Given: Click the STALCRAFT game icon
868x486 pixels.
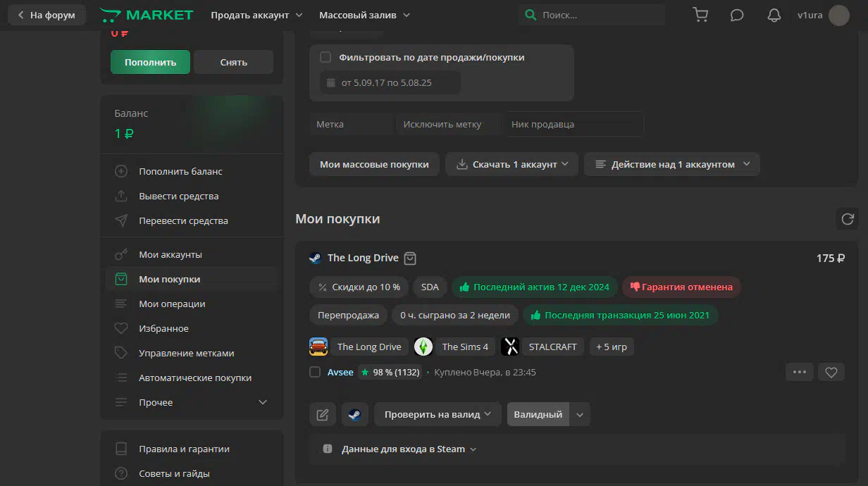Looking at the screenshot, I should tap(510, 347).
